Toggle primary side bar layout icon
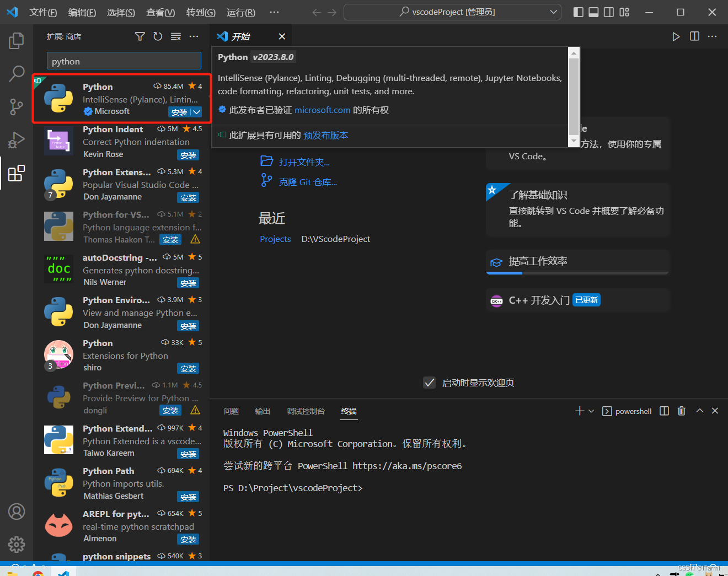The height and width of the screenshot is (576, 728). [x=579, y=12]
